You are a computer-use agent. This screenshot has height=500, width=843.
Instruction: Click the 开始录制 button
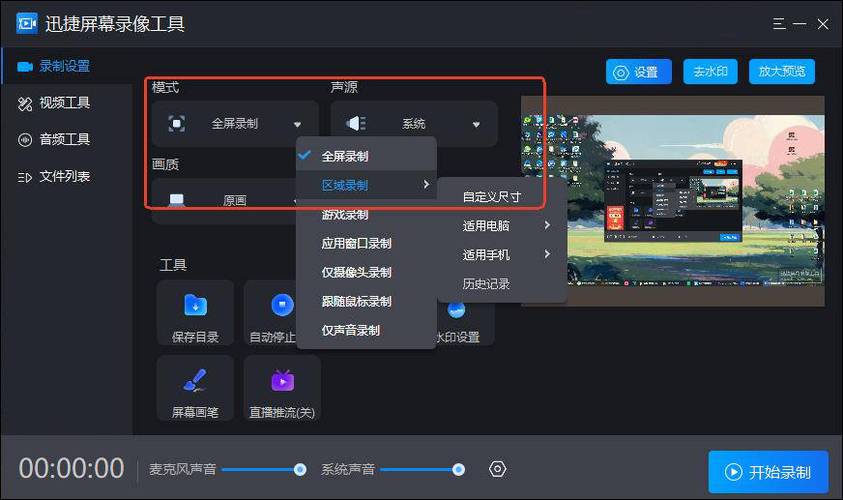768,472
